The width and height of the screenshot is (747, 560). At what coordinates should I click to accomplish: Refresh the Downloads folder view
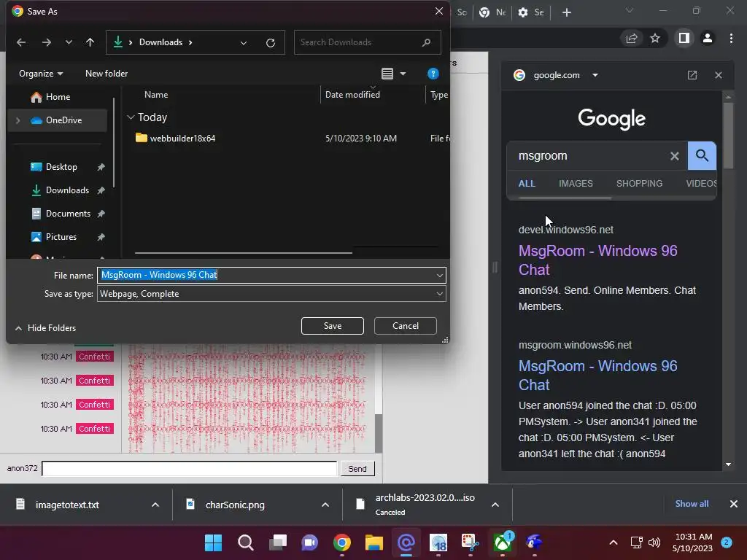click(270, 43)
